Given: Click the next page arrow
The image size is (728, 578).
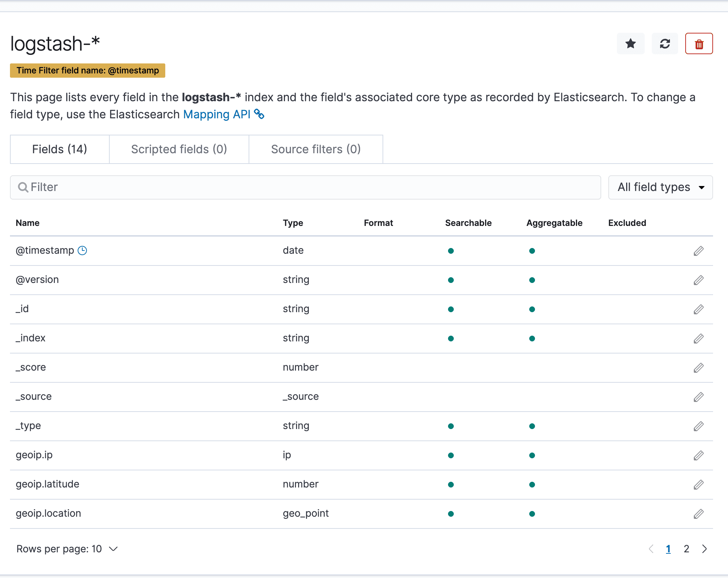Looking at the screenshot, I should pyautogui.click(x=704, y=549).
